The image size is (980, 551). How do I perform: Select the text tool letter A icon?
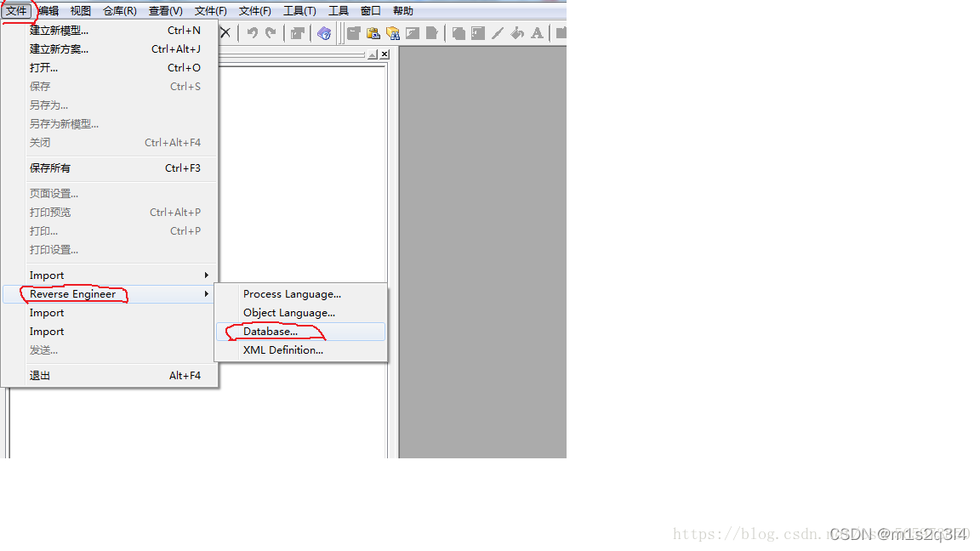[x=537, y=33]
